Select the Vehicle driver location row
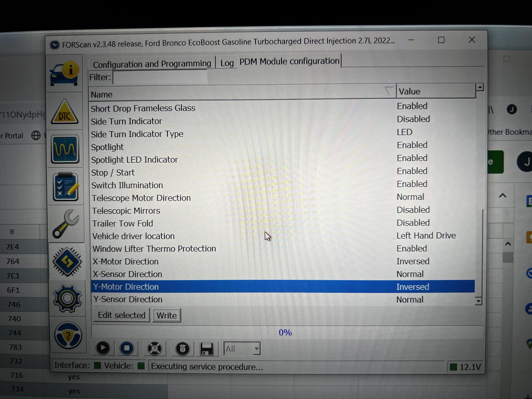 (283, 236)
